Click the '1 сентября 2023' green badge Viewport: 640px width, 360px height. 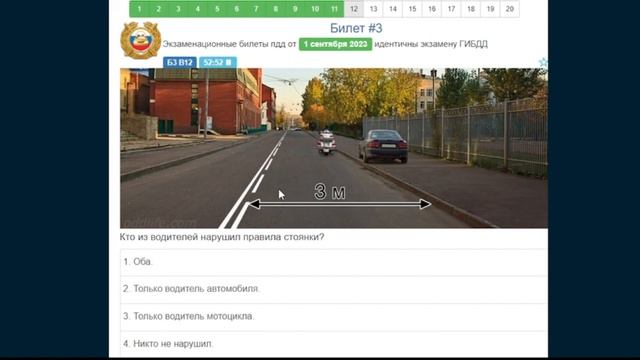pyautogui.click(x=335, y=44)
